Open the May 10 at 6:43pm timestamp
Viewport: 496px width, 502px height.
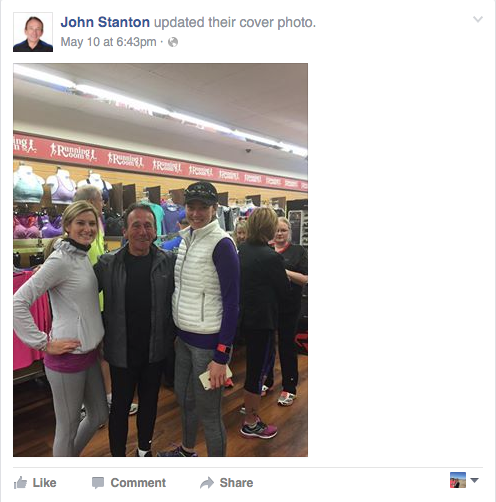click(108, 42)
